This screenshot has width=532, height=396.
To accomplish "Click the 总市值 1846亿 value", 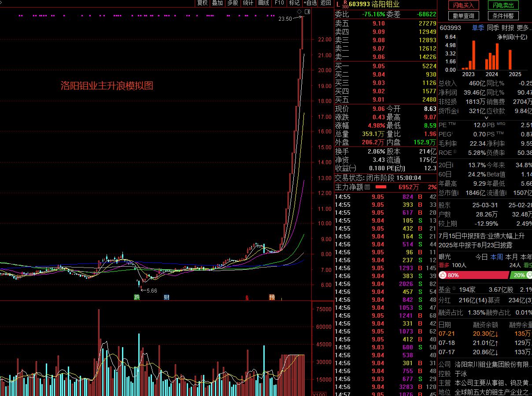I will coord(475,193).
